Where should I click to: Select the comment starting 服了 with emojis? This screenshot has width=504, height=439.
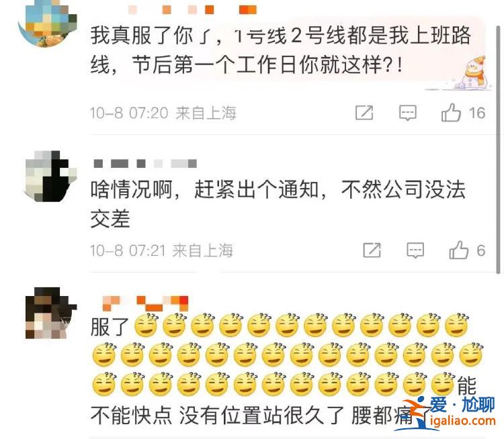(x=288, y=369)
